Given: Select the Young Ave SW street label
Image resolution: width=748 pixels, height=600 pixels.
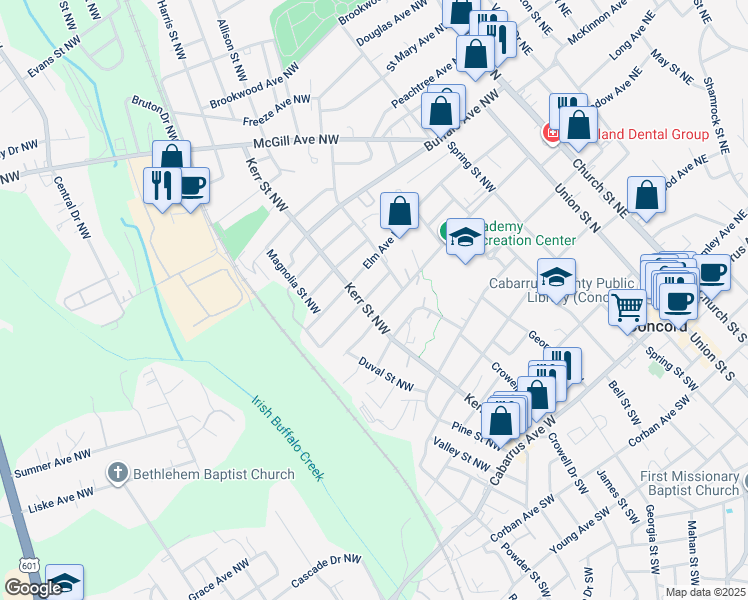Looking at the screenshot, I should click(x=580, y=530).
